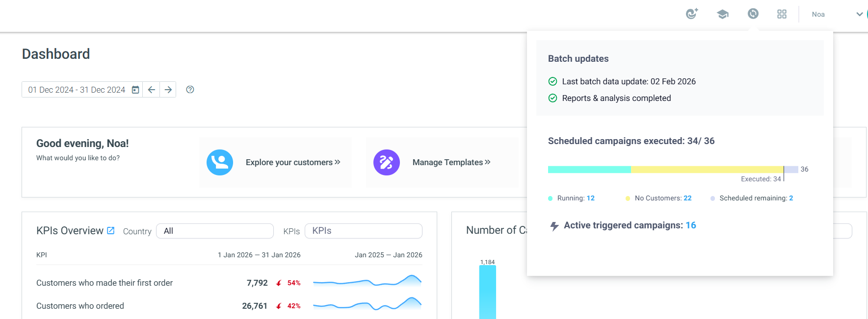The width and height of the screenshot is (868, 319).
Task: Open the KPIs selection dropdown
Action: (x=364, y=231)
